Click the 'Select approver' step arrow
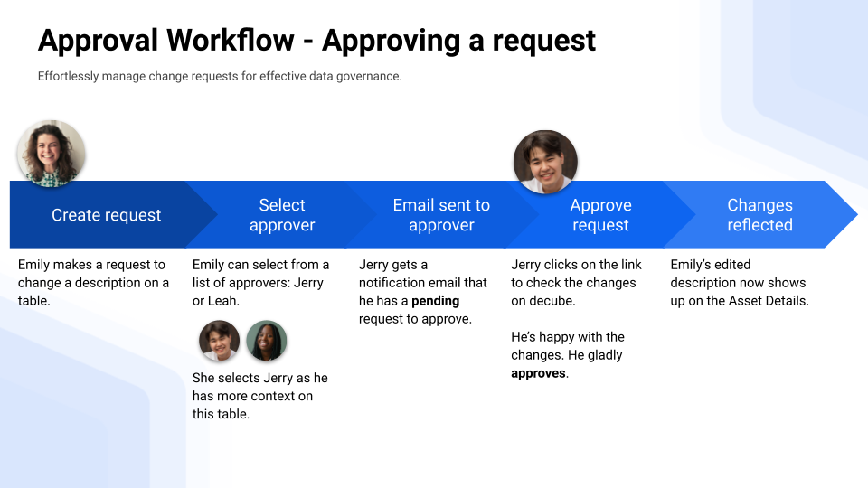 pos(282,215)
